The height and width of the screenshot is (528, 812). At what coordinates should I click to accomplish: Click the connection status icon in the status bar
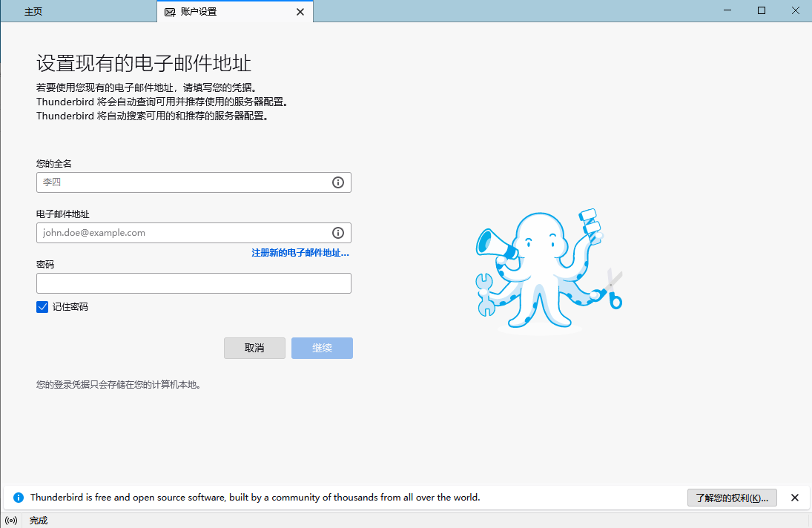11,521
